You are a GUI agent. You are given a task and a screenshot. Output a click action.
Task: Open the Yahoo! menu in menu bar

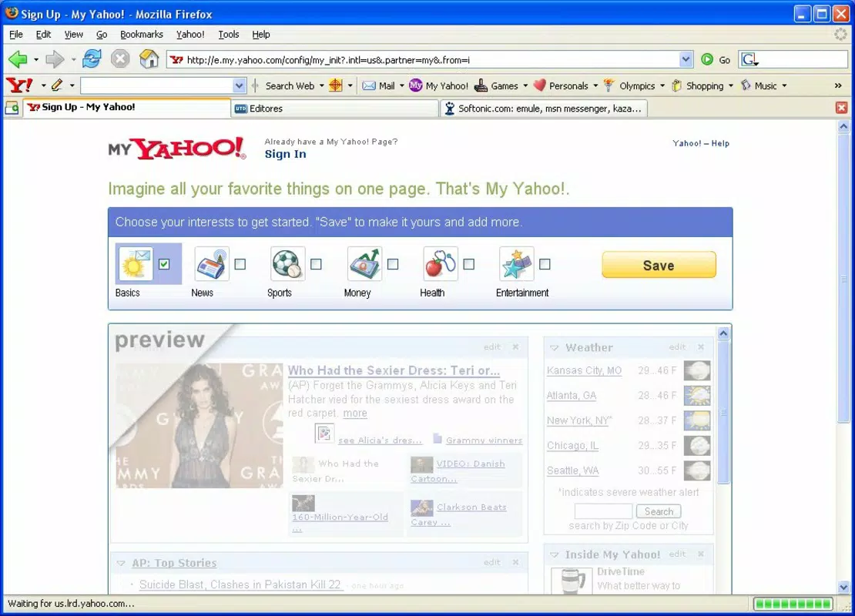point(190,35)
